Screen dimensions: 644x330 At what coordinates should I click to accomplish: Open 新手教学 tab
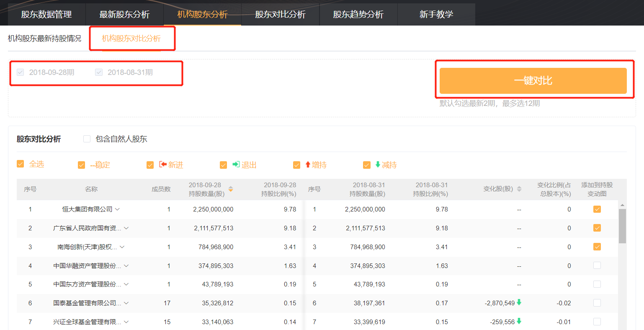(436, 14)
